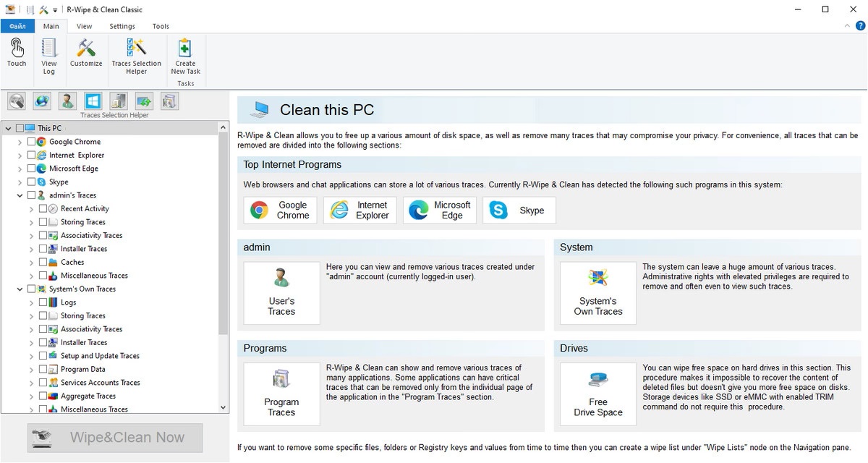The image size is (868, 463).
Task: Click quick access log document icon
Action: click(30, 9)
